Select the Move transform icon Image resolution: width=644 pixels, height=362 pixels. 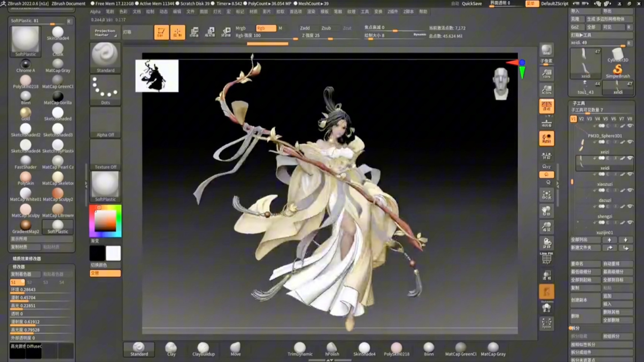pos(194,32)
